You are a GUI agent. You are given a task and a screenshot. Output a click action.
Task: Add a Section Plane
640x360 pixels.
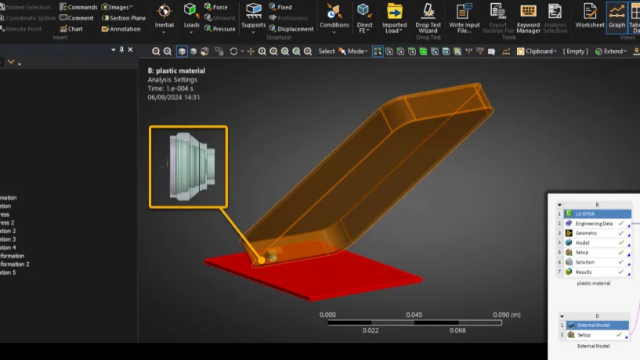pos(123,18)
